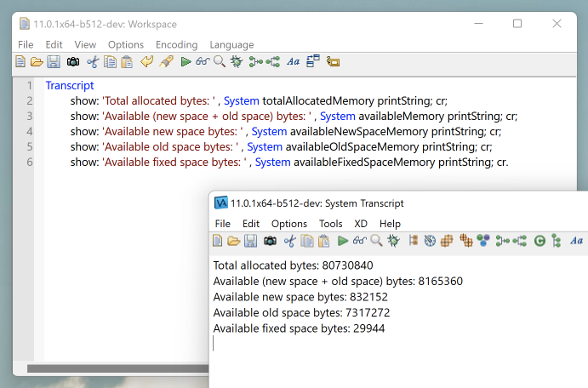
Task: Click Aa font icon in System Transcript toolbar
Action: [x=576, y=241]
